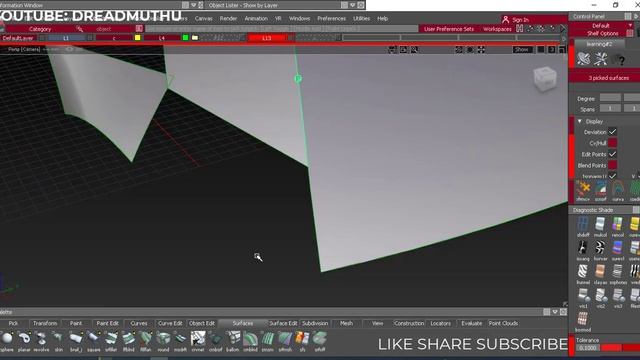
Task: Click the ViewCube in the viewport
Action: click(x=545, y=78)
